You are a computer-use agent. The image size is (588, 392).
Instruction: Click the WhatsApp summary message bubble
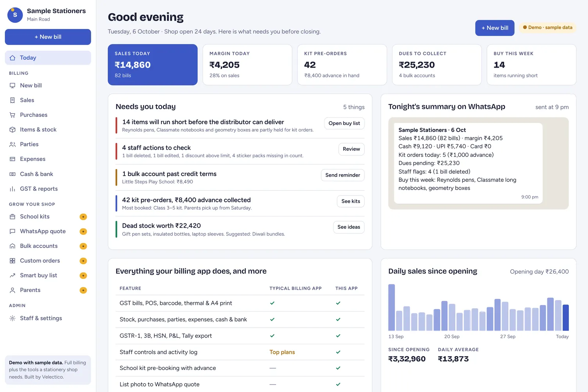coord(468,163)
